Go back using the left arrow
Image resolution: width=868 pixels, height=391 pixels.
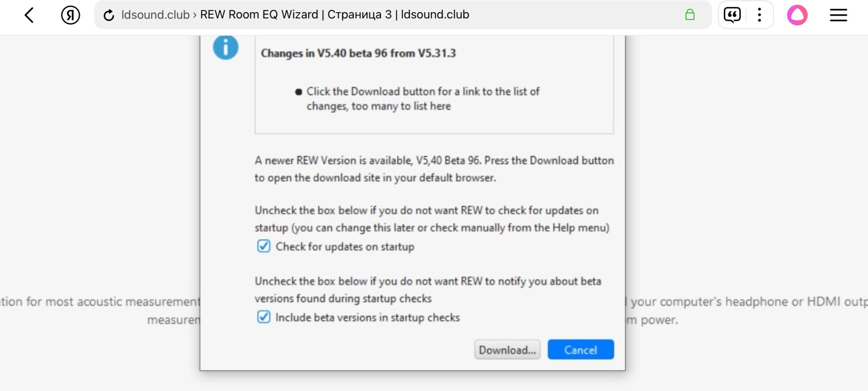(29, 15)
